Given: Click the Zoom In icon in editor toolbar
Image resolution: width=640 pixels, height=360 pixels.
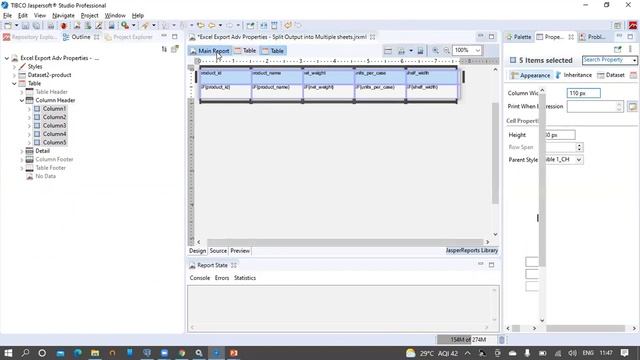Looking at the screenshot, I should pyautogui.click(x=436, y=51).
